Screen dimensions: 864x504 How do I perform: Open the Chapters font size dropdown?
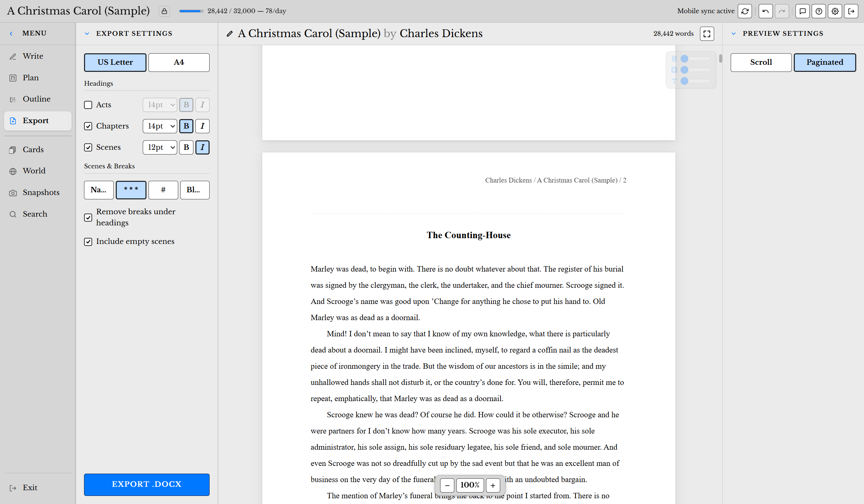(160, 126)
